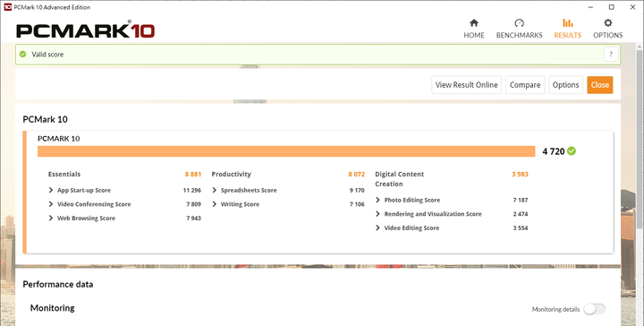The width and height of the screenshot is (644, 326).
Task: Open the Home tab icon
Action: tap(474, 23)
